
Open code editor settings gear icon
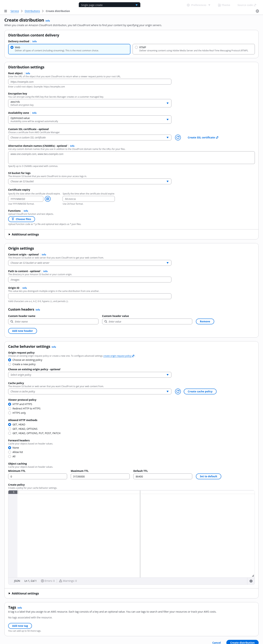click(x=251, y=581)
